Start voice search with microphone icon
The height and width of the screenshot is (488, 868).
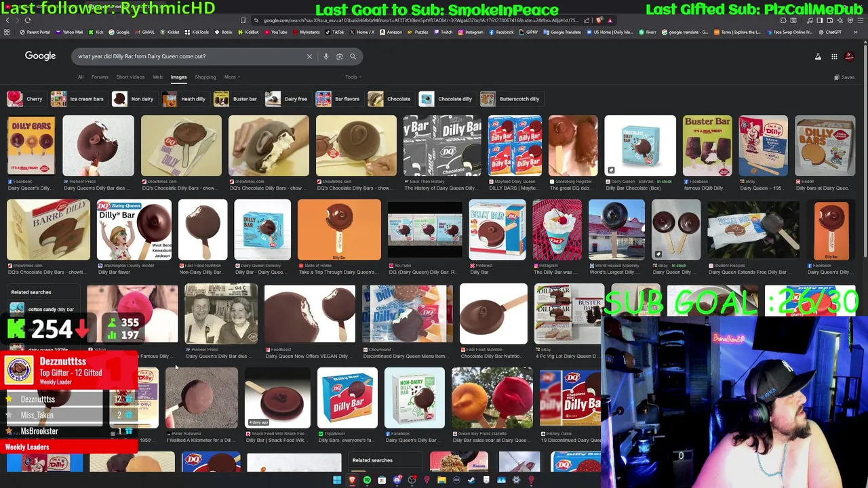point(326,56)
